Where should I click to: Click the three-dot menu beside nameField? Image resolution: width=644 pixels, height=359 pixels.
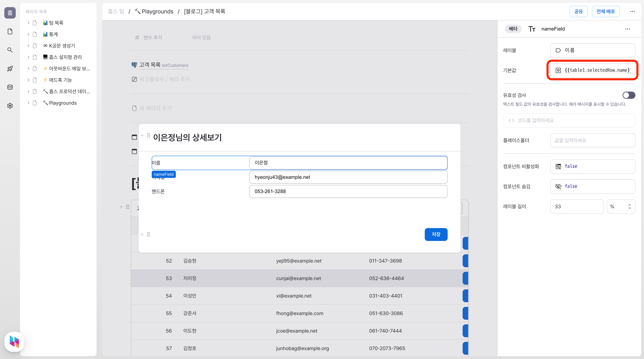pos(627,29)
